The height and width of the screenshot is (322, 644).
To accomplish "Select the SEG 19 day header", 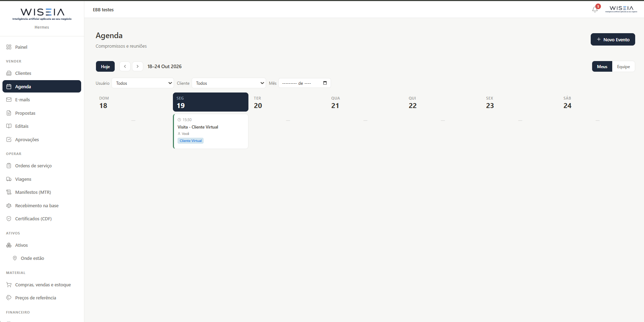I will pyautogui.click(x=211, y=102).
